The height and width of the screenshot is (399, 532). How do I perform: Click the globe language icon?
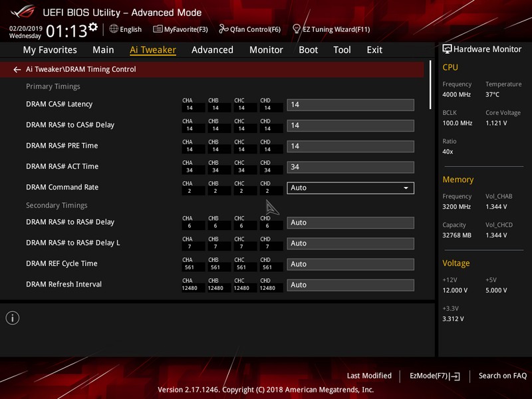[114, 29]
